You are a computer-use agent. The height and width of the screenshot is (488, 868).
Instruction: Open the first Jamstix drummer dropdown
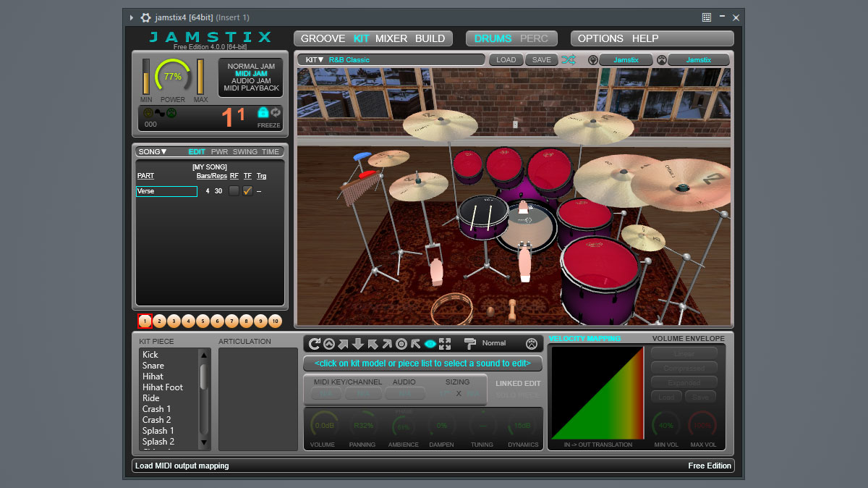click(x=626, y=60)
